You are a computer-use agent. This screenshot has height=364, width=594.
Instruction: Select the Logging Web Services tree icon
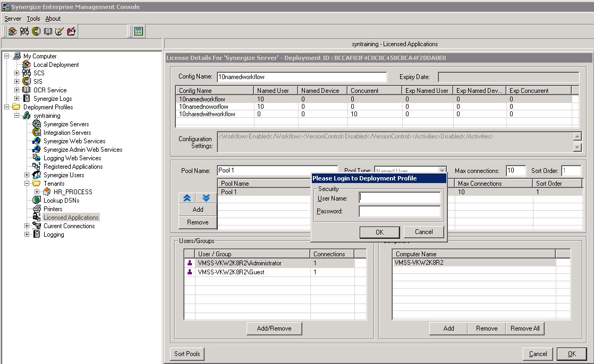pyautogui.click(x=37, y=158)
